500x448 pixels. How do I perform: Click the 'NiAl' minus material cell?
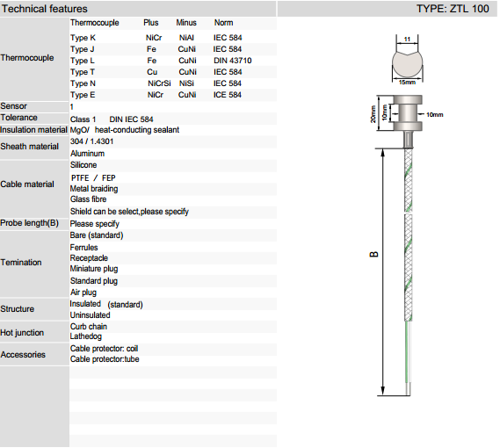pos(186,38)
